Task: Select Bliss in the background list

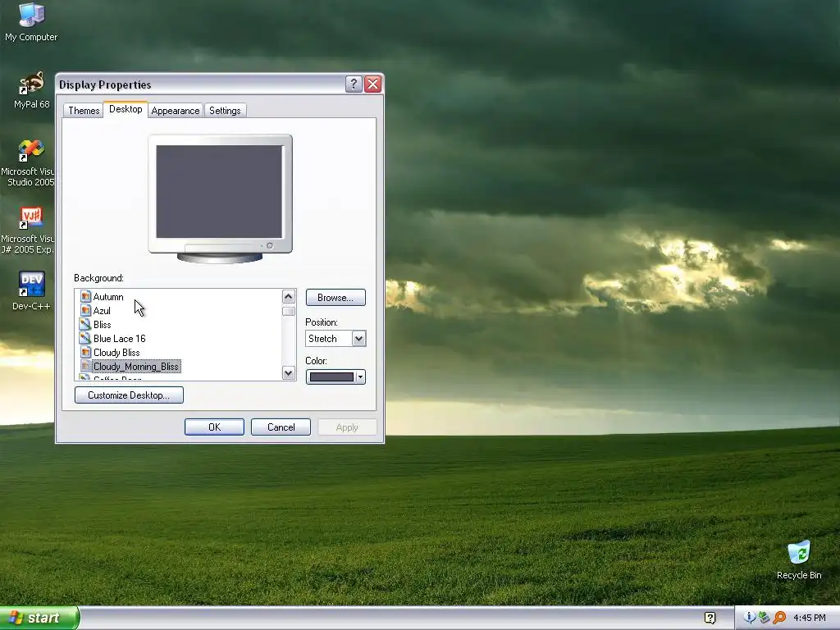Action: (102, 325)
